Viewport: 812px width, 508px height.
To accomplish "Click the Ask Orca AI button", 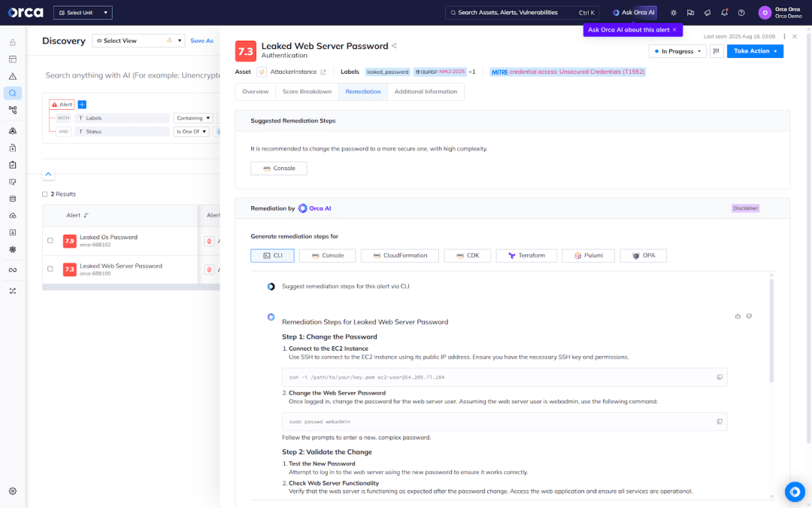I will [x=634, y=13].
